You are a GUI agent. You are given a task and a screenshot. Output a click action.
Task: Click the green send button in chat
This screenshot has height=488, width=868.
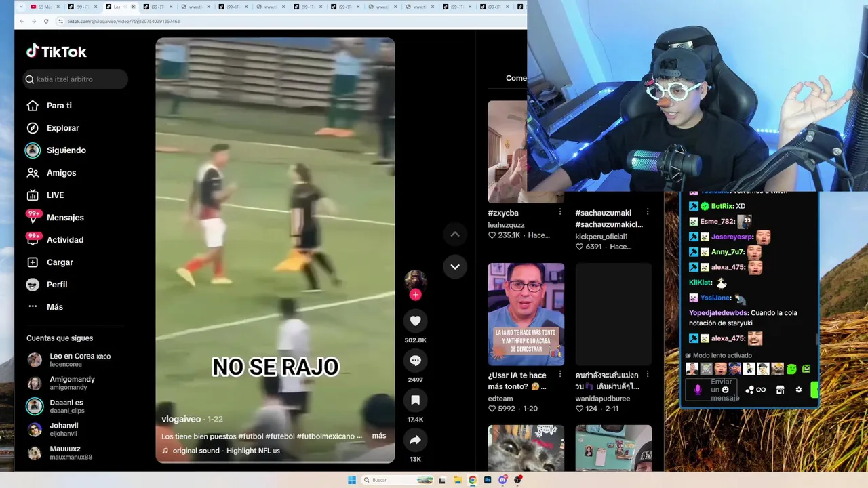click(814, 390)
